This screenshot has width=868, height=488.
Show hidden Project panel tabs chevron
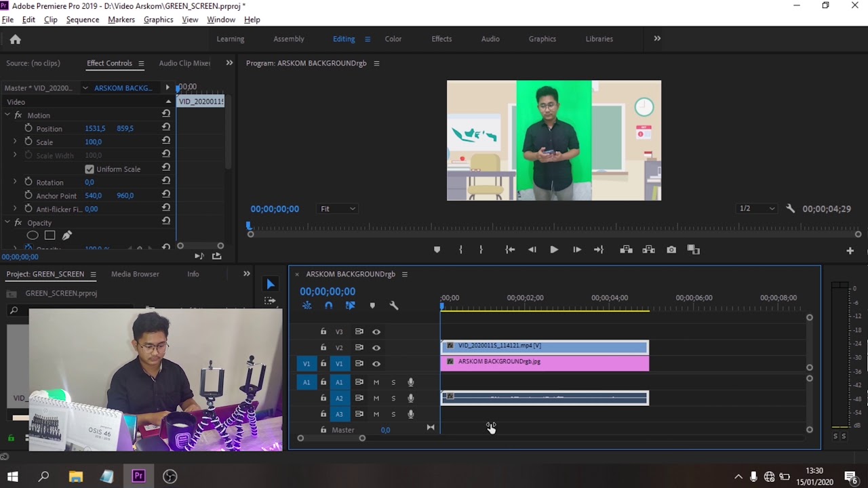247,274
